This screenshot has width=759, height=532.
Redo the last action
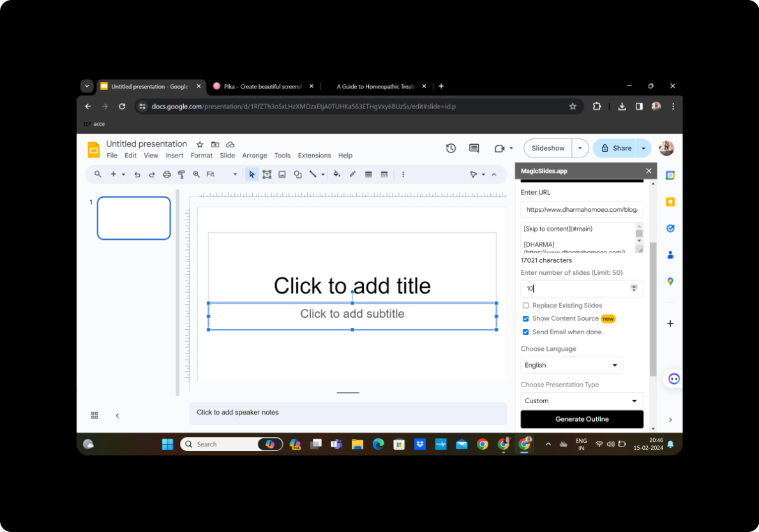tap(151, 175)
